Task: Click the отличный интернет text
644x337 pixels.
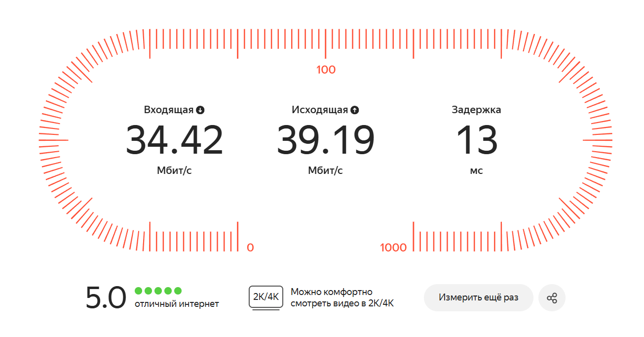Action: (177, 304)
